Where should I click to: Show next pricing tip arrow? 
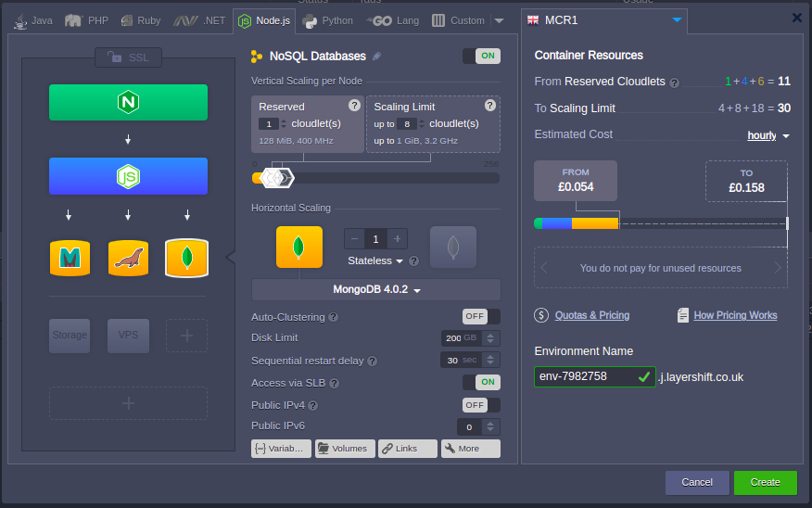click(x=778, y=268)
